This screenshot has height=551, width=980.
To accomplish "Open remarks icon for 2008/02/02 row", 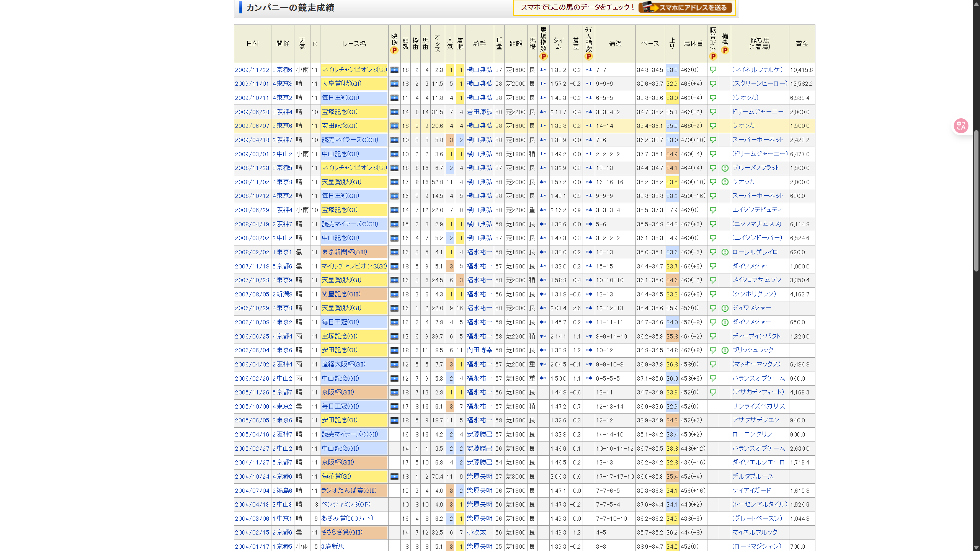I will click(725, 252).
